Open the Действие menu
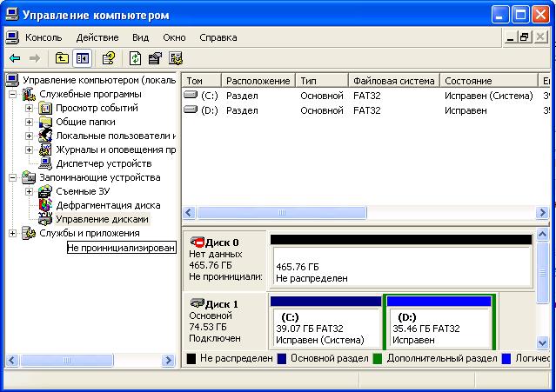This screenshot has width=556, height=392. click(97, 37)
